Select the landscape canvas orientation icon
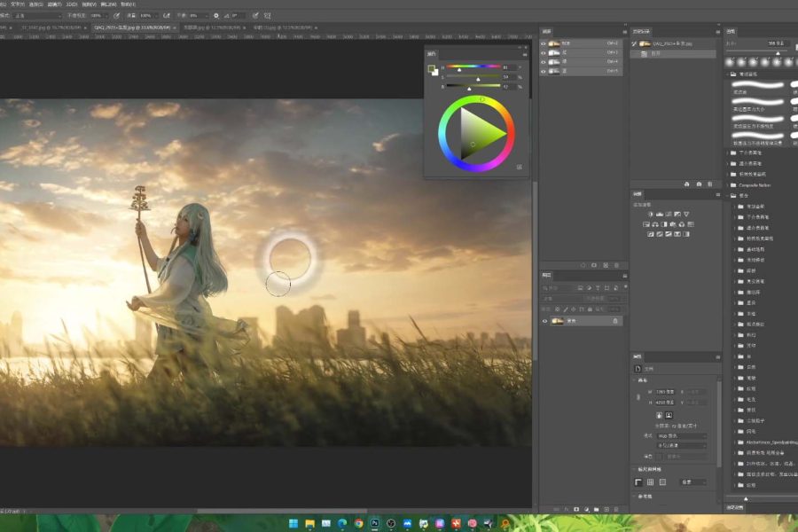Screen dimensions: 798x532 click(x=669, y=415)
